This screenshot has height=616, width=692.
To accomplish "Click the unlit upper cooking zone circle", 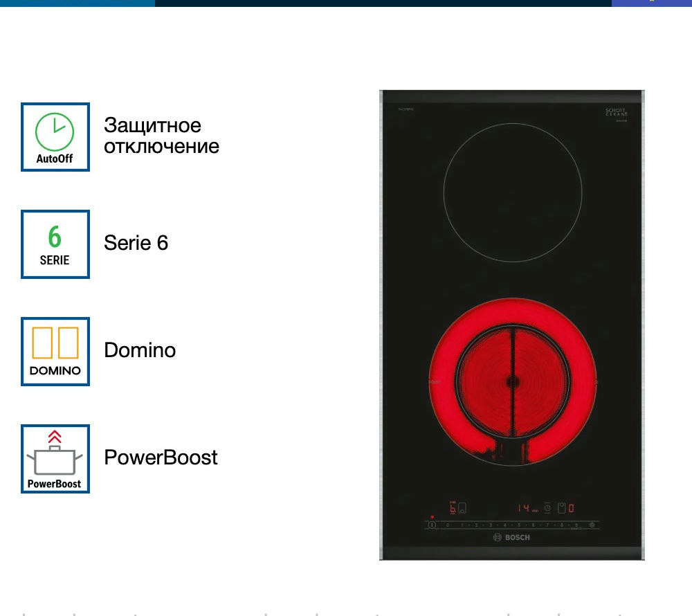I will pos(512,192).
